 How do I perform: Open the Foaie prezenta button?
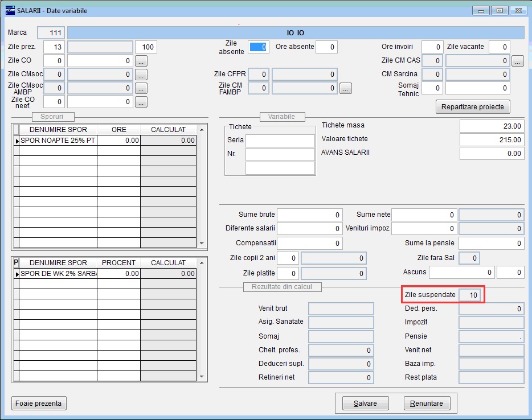tap(39, 403)
